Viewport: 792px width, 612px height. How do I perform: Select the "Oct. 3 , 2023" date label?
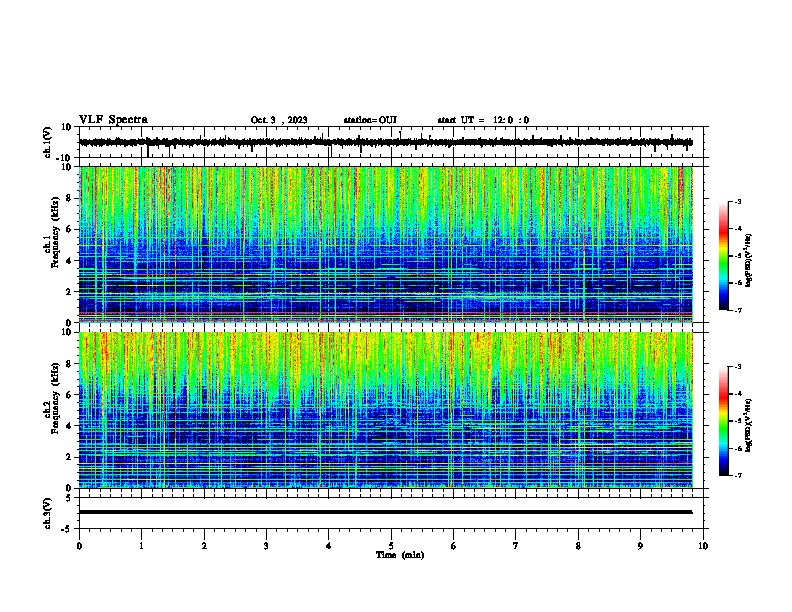[x=279, y=120]
